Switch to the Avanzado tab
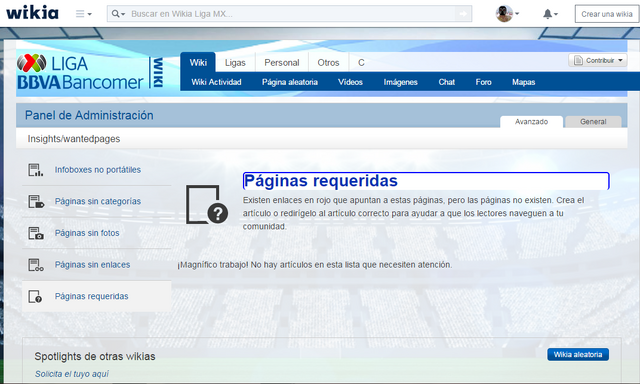This screenshot has height=384, width=640. (531, 122)
